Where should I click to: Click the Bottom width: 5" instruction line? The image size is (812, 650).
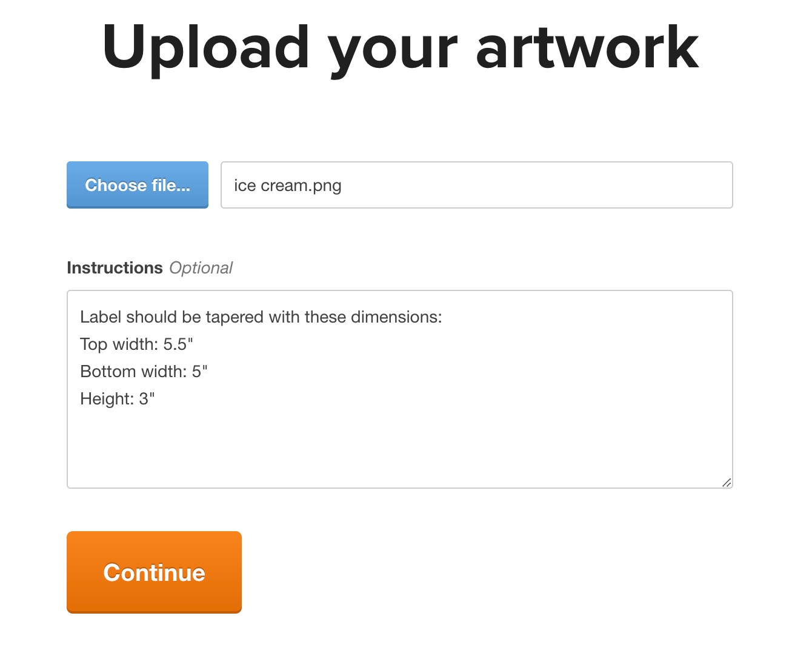(x=144, y=371)
